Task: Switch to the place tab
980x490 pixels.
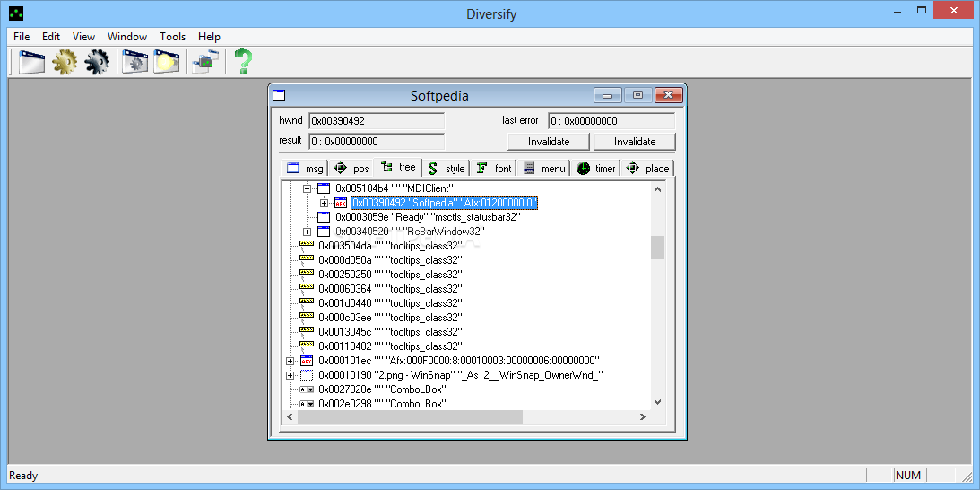Action: click(x=646, y=169)
